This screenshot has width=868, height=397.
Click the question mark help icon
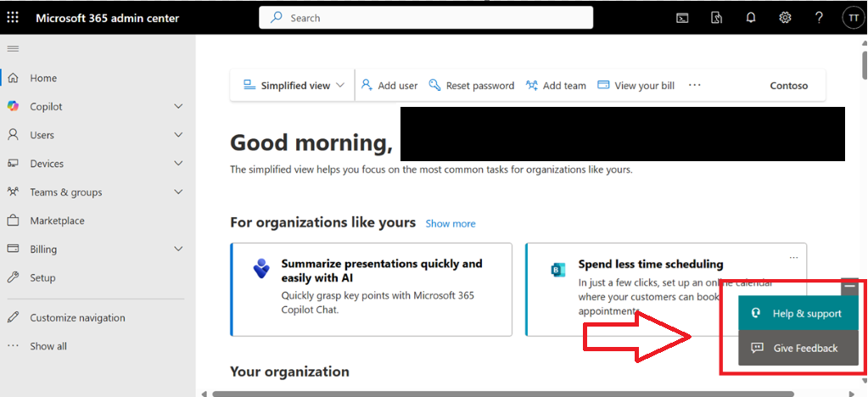tap(820, 18)
